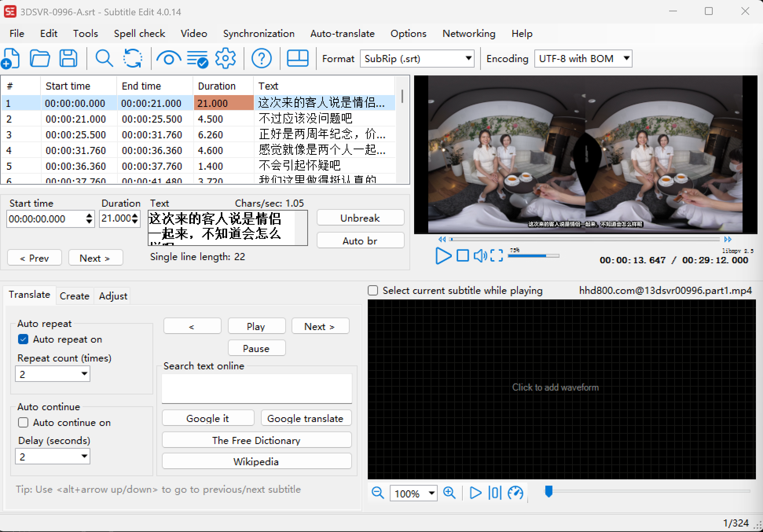Open the Tools menu

(x=85, y=34)
